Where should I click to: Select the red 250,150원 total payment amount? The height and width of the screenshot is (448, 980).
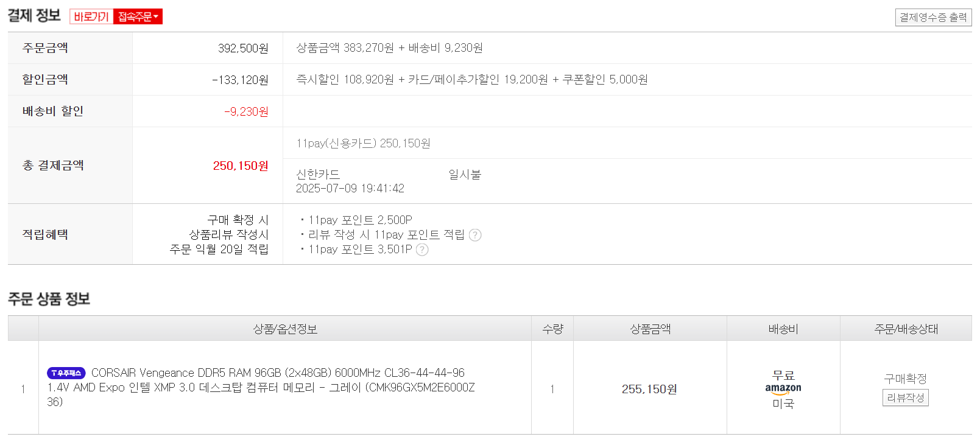tap(241, 166)
